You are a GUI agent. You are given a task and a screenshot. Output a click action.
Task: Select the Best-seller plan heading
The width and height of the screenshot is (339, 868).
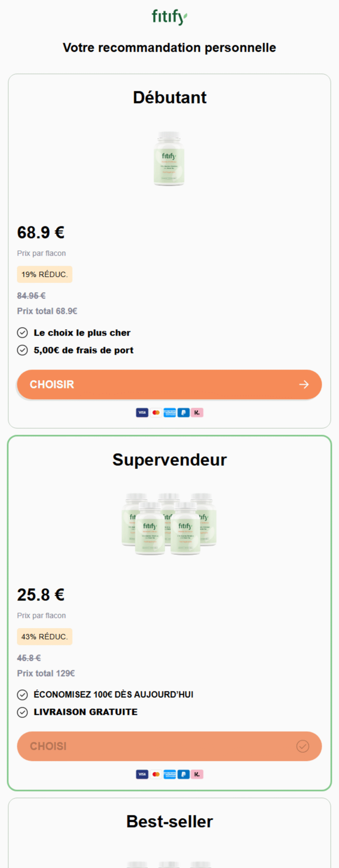click(169, 822)
